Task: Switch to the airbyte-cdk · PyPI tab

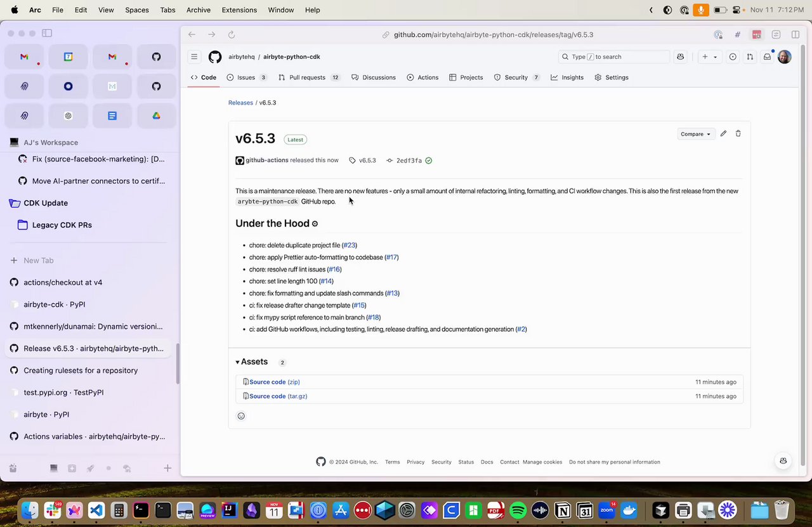Action: (89, 304)
